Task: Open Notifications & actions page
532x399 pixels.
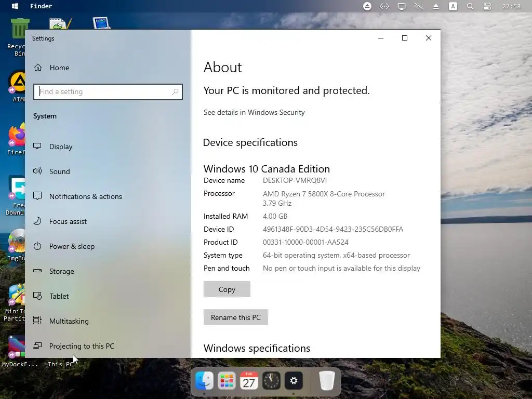Action: point(85,196)
